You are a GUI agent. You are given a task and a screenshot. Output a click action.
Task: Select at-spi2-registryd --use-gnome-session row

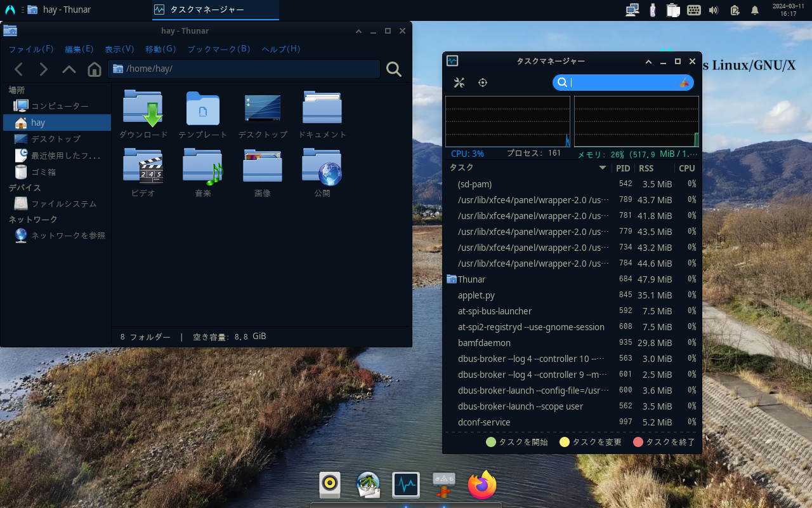tap(572, 327)
